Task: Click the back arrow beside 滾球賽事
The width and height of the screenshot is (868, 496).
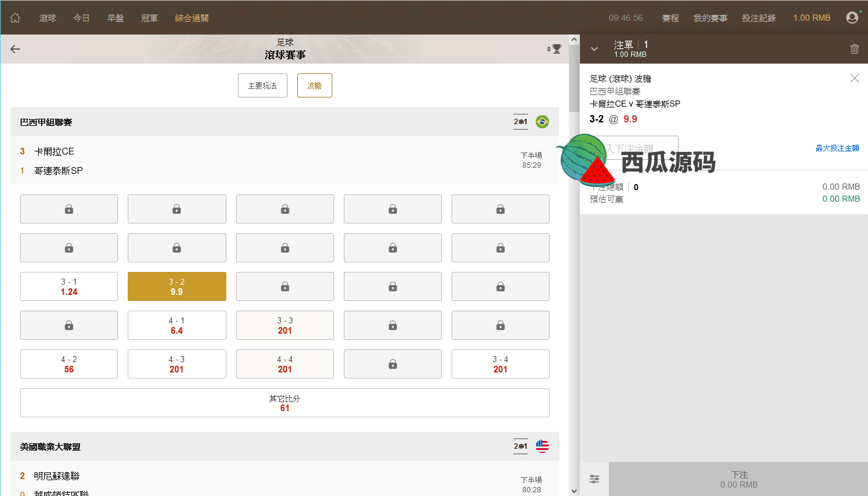Action: point(15,49)
